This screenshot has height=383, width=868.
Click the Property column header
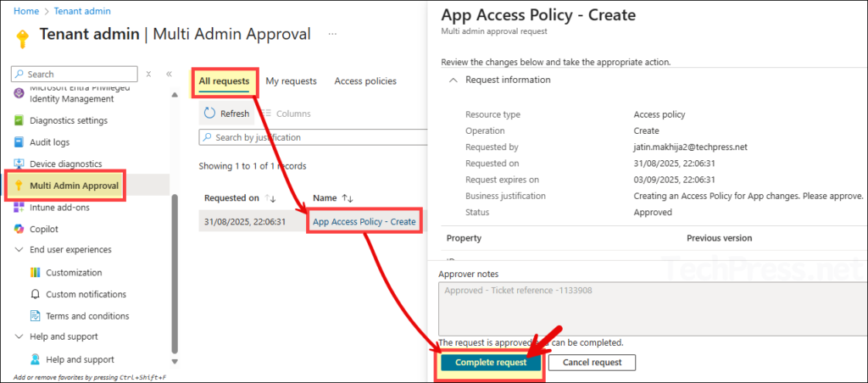click(x=464, y=238)
